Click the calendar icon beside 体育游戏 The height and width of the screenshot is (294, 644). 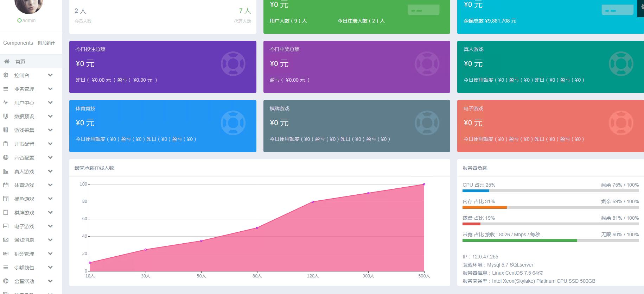coord(6,185)
